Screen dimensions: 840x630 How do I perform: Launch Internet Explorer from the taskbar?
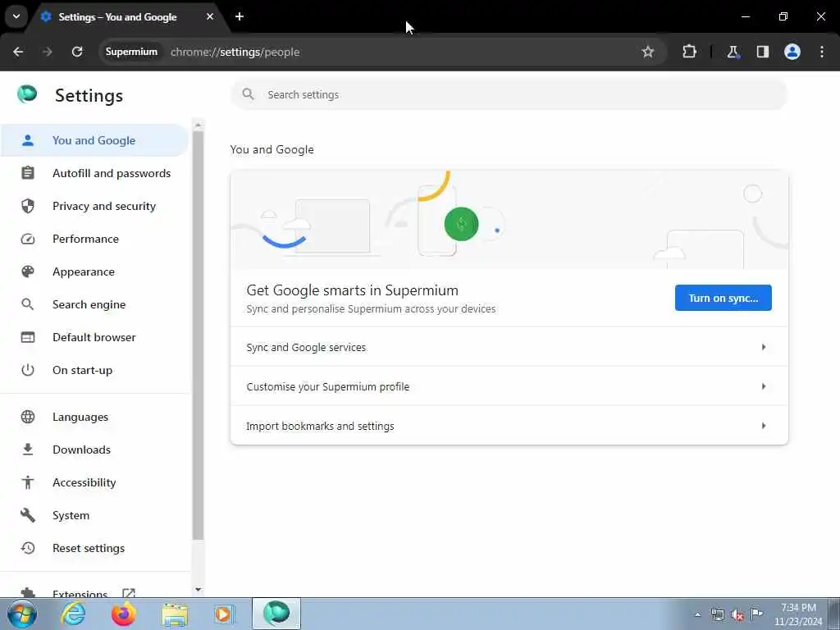pyautogui.click(x=73, y=614)
